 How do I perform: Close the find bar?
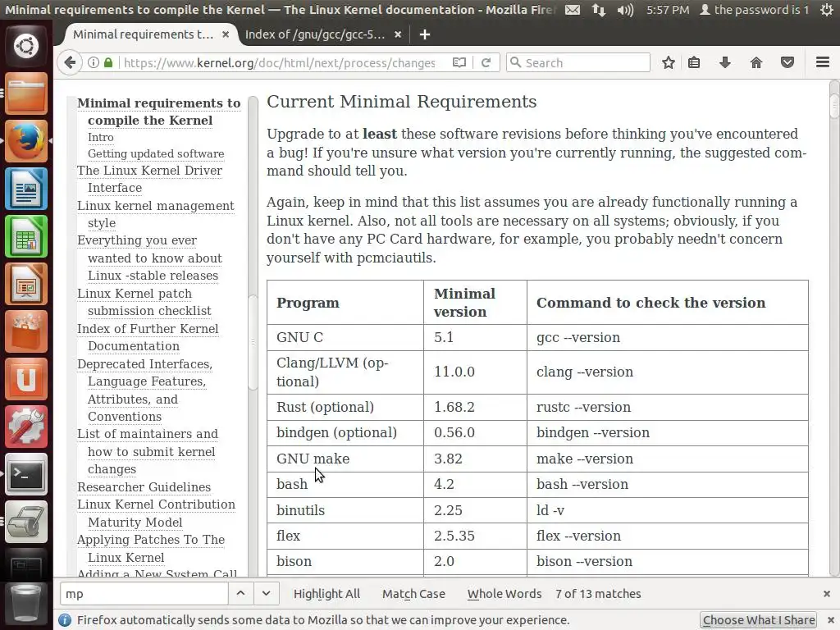click(827, 594)
